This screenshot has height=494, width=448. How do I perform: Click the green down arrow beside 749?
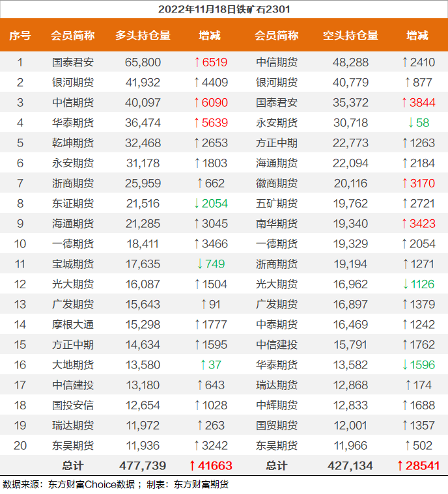click(200, 264)
